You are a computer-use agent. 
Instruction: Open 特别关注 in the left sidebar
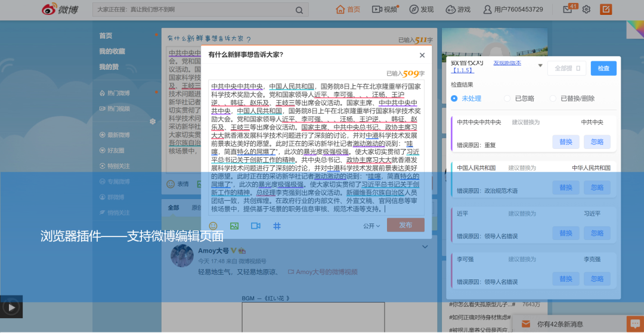point(114,166)
